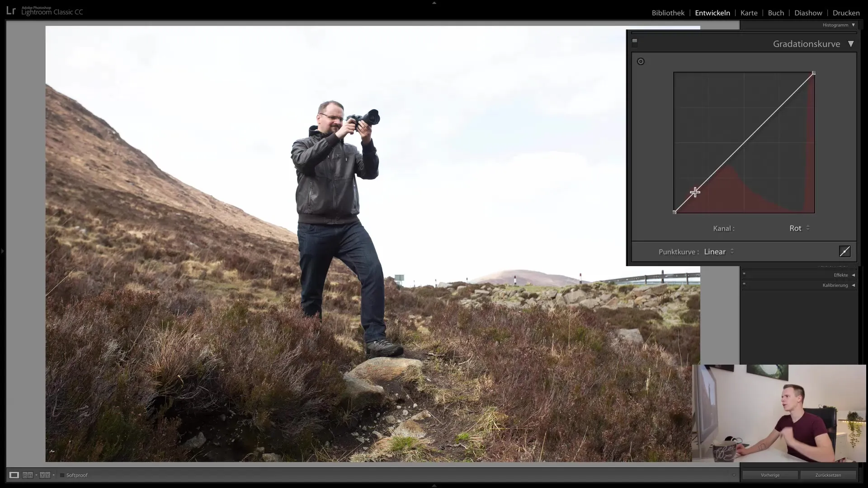The height and width of the screenshot is (488, 868).
Task: Select the Reference view RA icon
Action: (28, 475)
